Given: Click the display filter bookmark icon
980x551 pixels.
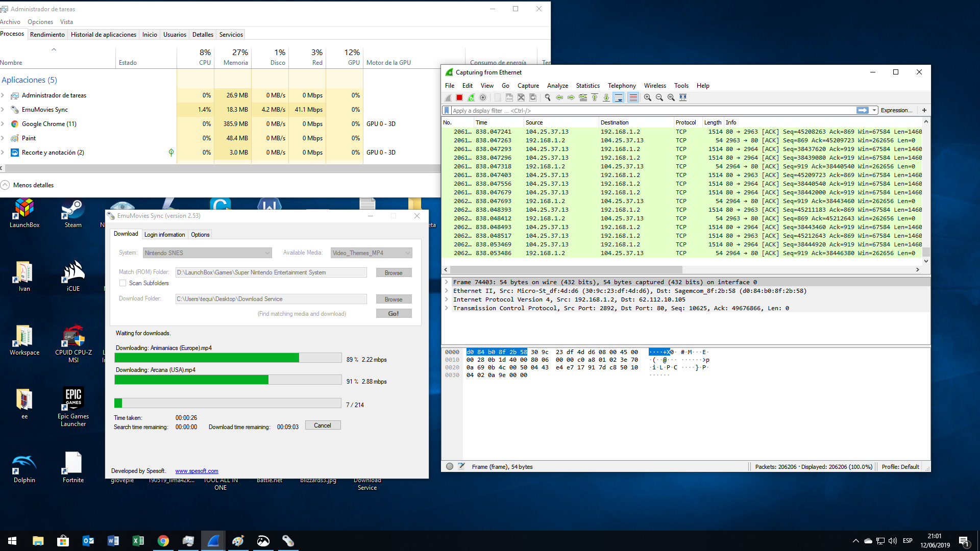Looking at the screenshot, I should tap(447, 110).
